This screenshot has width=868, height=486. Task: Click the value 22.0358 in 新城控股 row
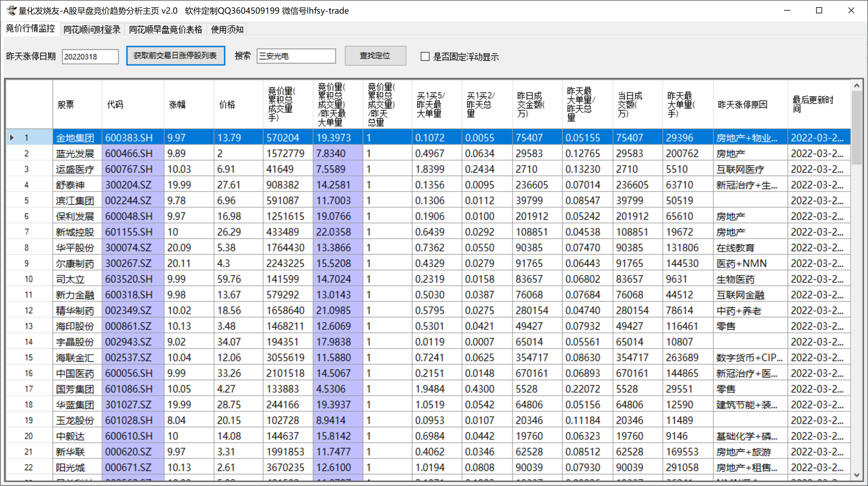(x=338, y=232)
